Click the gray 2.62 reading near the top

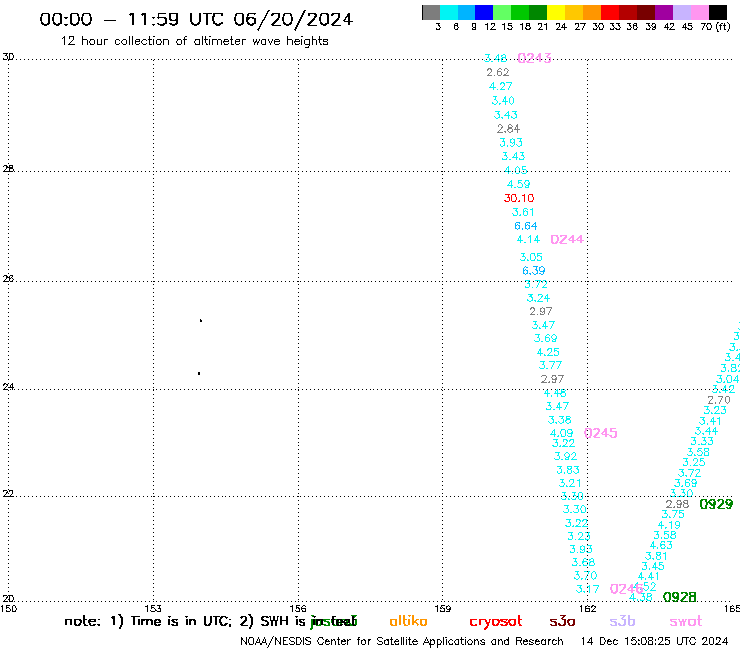(x=498, y=72)
